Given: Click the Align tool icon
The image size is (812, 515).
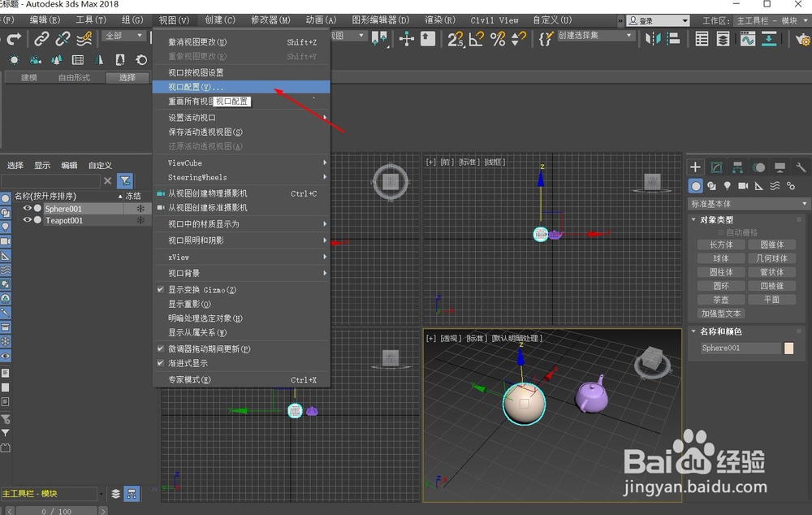Looking at the screenshot, I should click(x=673, y=39).
